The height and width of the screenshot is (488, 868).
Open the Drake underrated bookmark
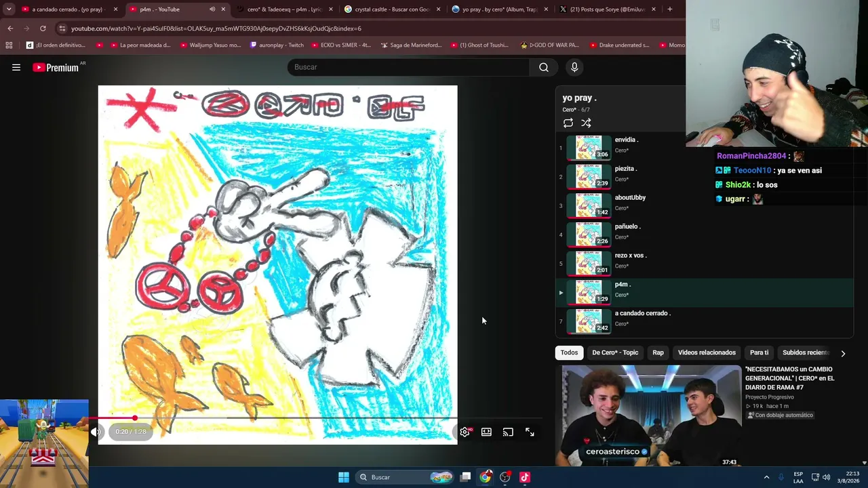tap(619, 45)
